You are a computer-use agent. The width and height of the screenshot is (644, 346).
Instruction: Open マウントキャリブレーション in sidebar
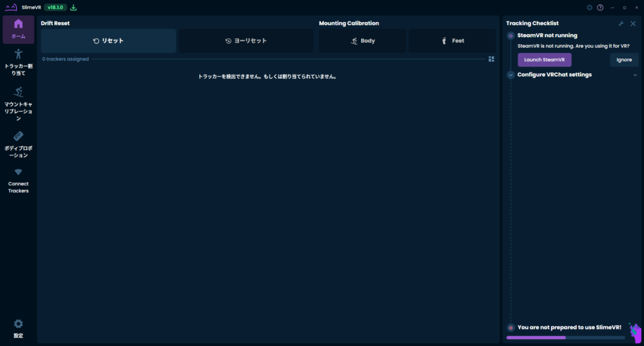pyautogui.click(x=18, y=104)
